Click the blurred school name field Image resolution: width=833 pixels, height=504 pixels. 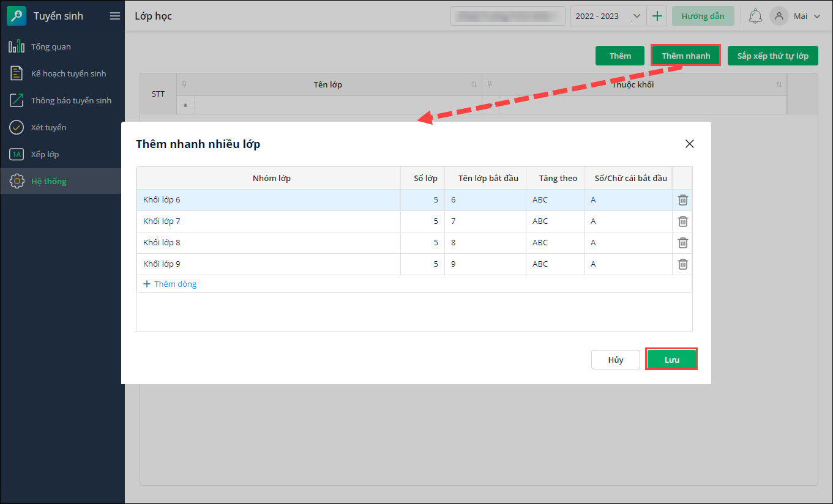click(x=508, y=16)
